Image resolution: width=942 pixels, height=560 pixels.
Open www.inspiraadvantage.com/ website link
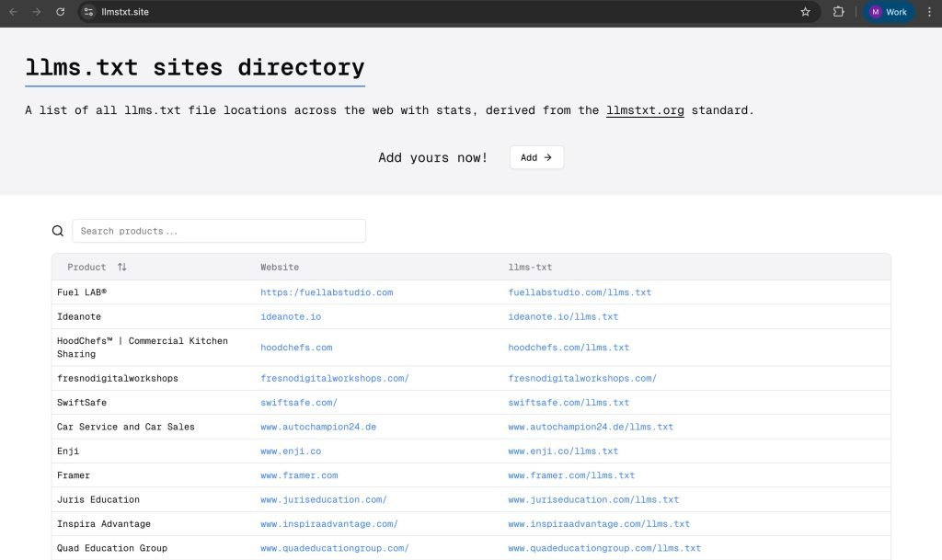click(x=329, y=524)
